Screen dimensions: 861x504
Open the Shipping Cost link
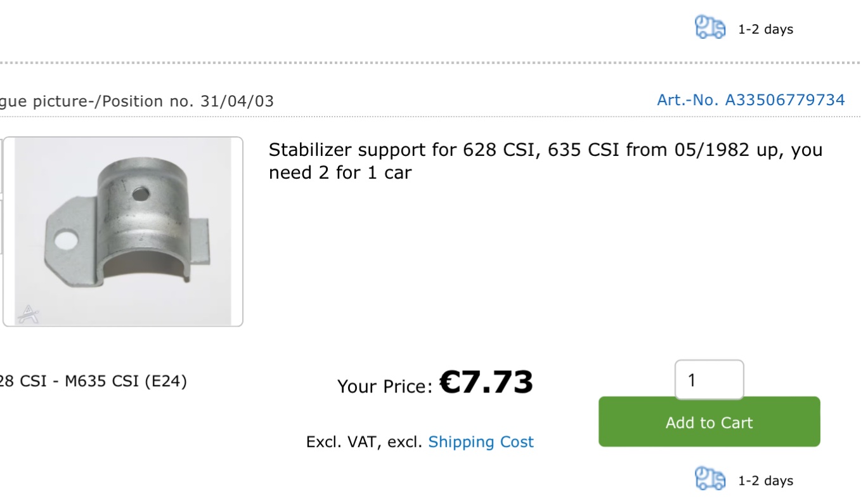pyautogui.click(x=481, y=442)
